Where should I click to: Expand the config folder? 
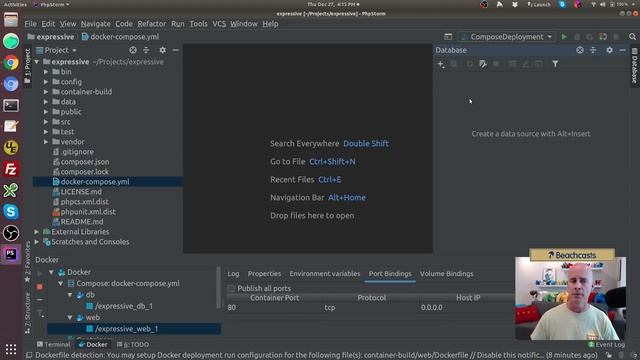(46, 82)
